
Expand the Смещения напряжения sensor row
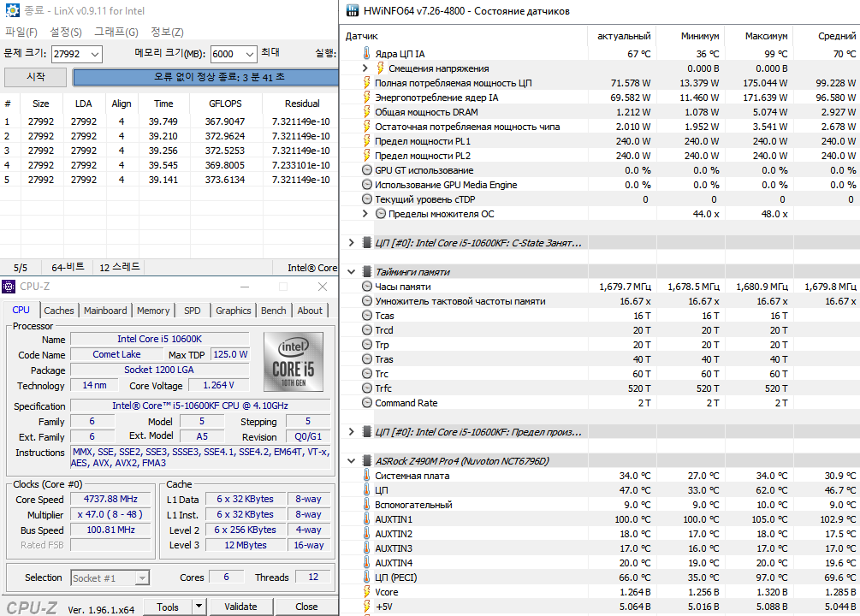coord(365,68)
